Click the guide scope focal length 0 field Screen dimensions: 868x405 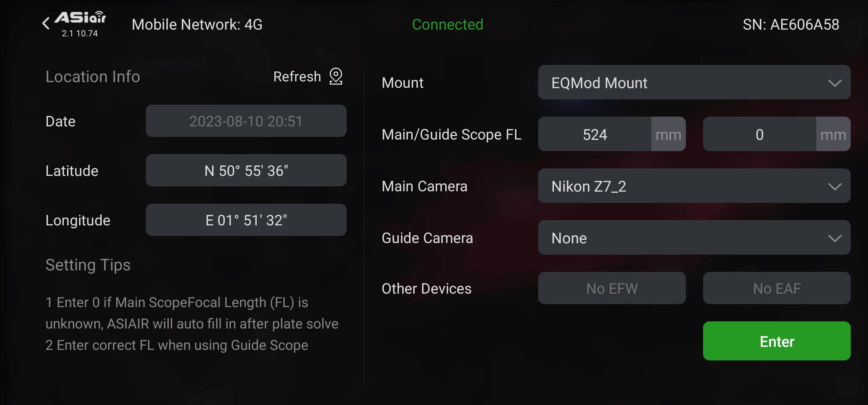click(759, 134)
